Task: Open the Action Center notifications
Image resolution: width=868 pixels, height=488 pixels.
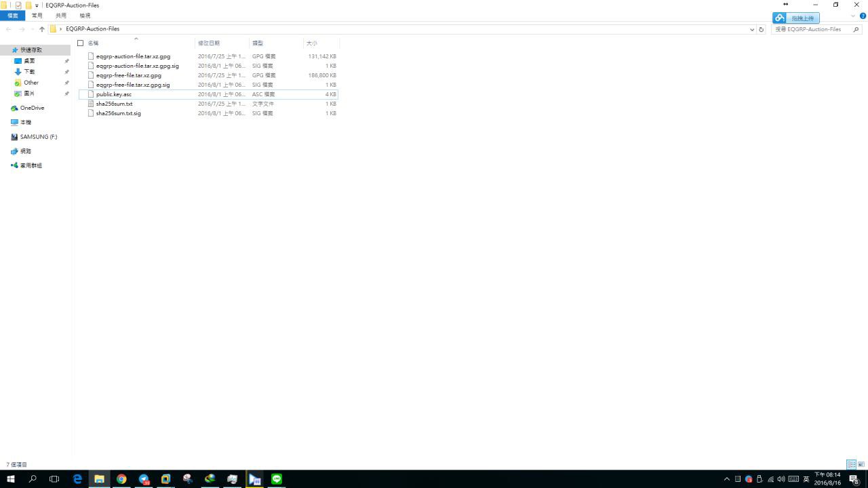Action: 854,479
